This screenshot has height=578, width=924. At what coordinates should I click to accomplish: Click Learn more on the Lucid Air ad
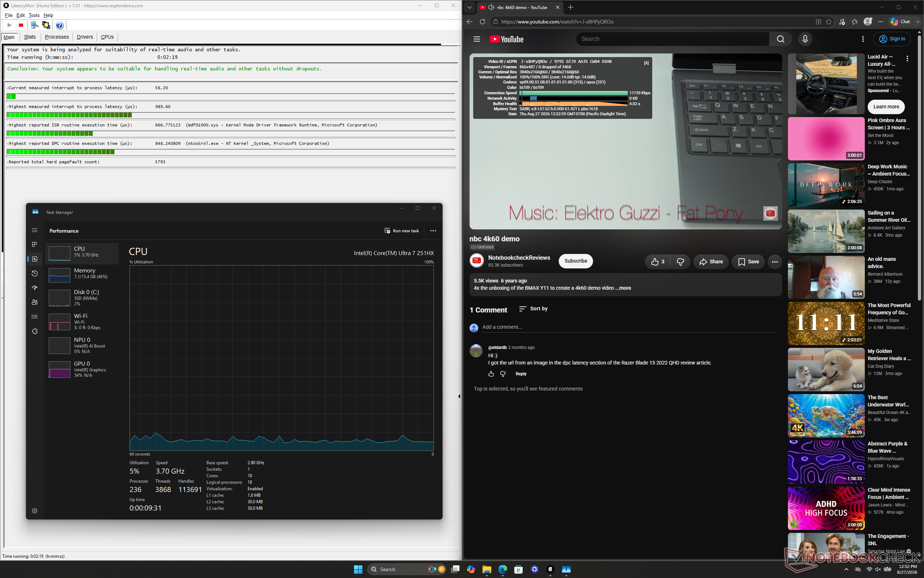(886, 107)
